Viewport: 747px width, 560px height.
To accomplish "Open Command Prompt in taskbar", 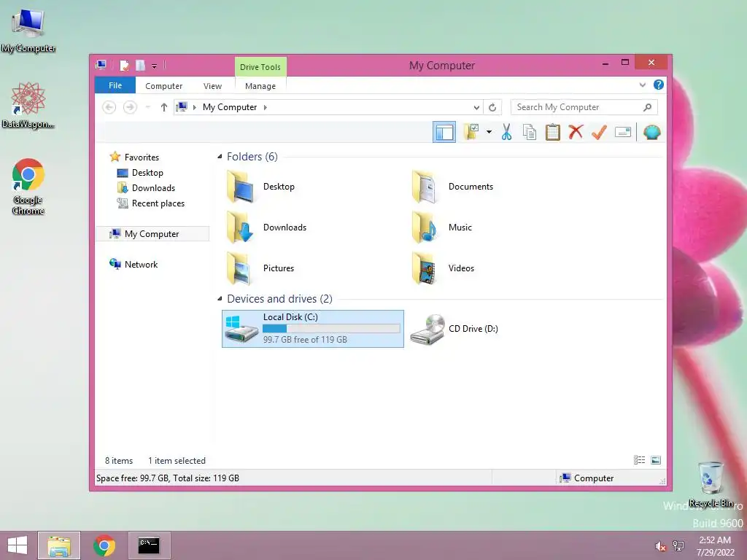I will tap(149, 545).
